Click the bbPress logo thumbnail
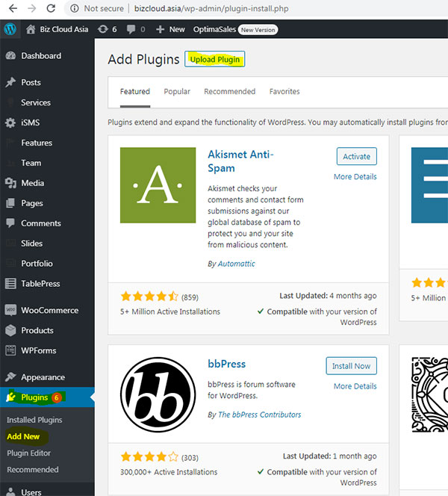 click(x=158, y=394)
